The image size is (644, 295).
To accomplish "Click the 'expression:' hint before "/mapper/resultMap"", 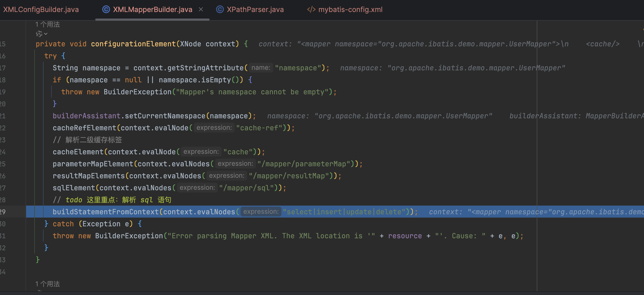I will (x=226, y=176).
